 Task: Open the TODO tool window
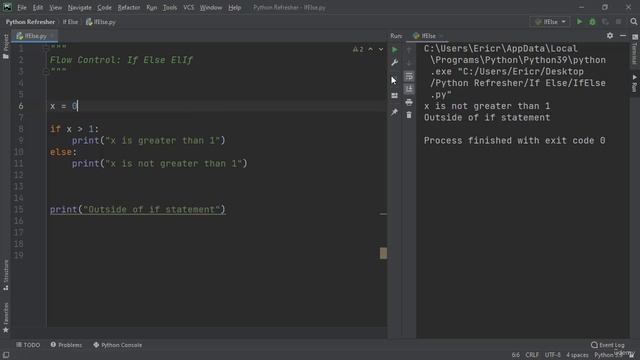(x=28, y=345)
